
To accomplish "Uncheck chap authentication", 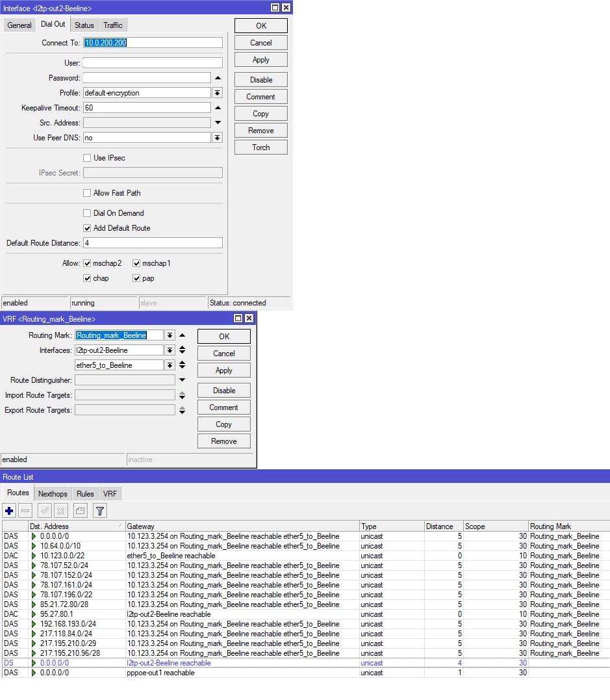I will [87, 278].
